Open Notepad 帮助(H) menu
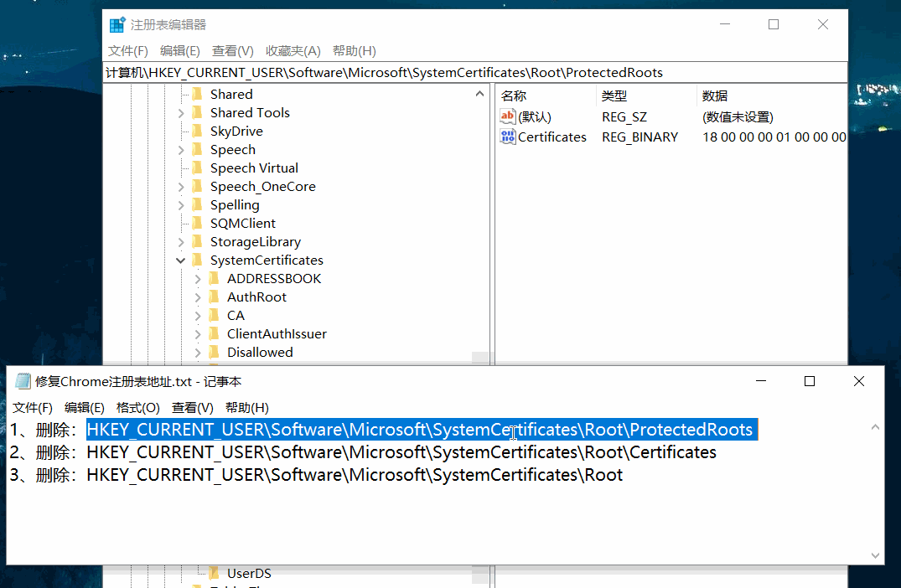901x588 pixels. 247,408
